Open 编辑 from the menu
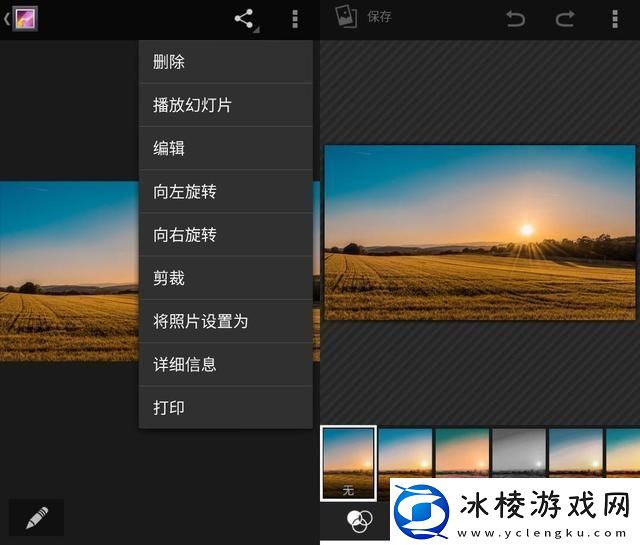This screenshot has height=545, width=640. click(226, 148)
